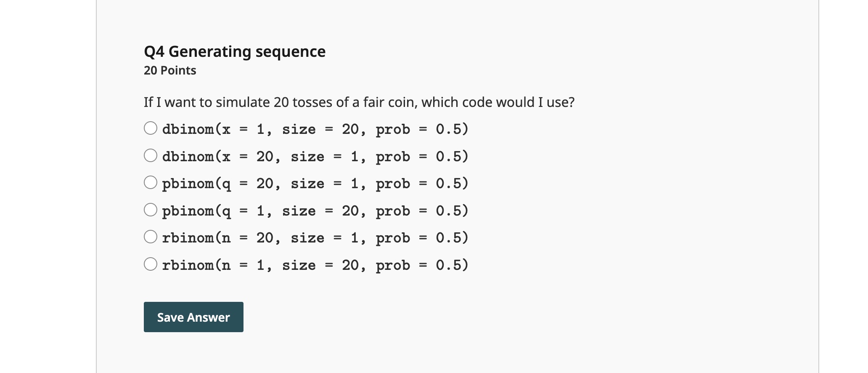Click the Q4 Generating sequence heading

pyautogui.click(x=235, y=51)
